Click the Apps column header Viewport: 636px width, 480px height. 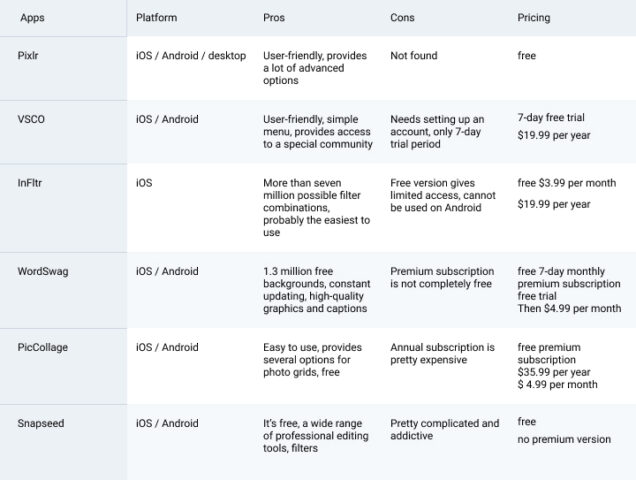coord(31,18)
